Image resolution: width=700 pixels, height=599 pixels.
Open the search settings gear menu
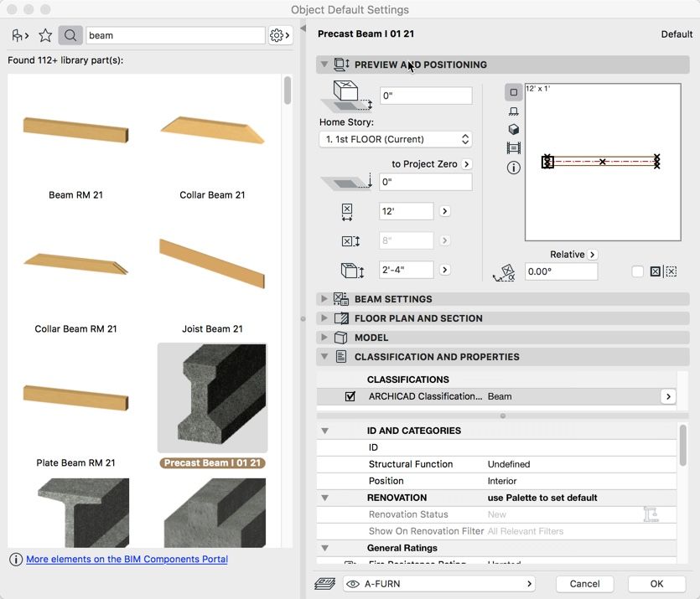pyautogui.click(x=280, y=35)
